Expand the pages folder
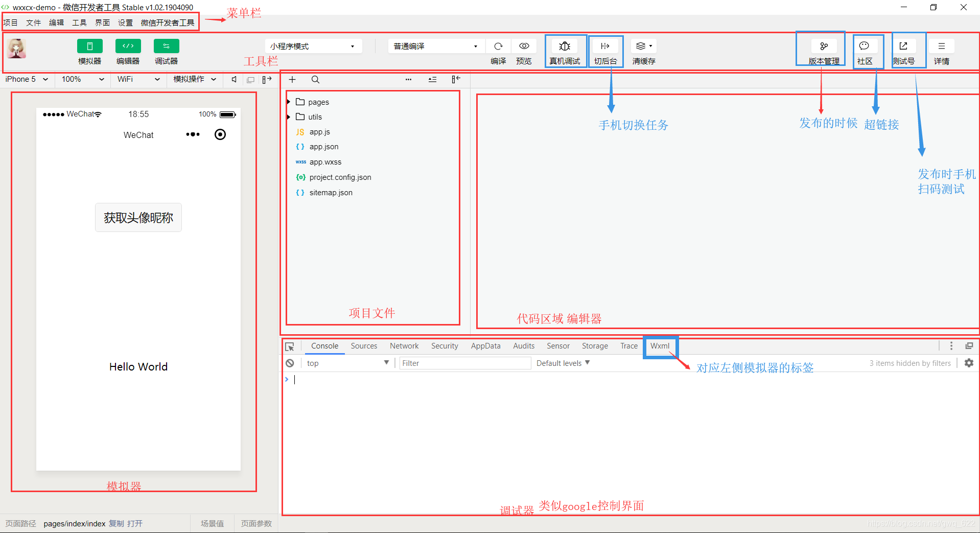980x533 pixels. point(312,102)
